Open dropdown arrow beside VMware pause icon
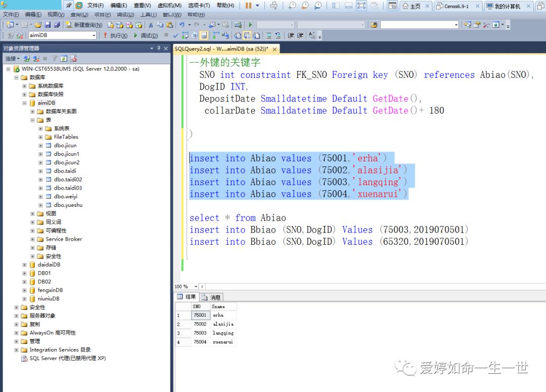The image size is (546, 392). pos(258,6)
